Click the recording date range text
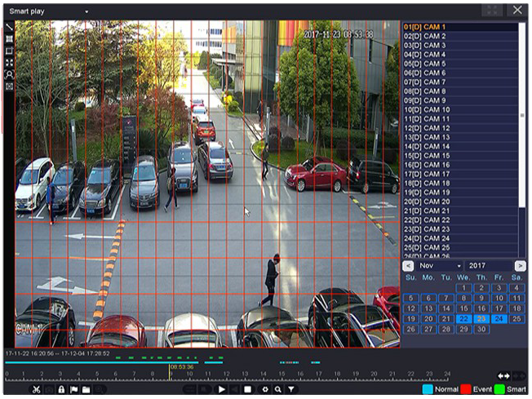 [57, 353]
